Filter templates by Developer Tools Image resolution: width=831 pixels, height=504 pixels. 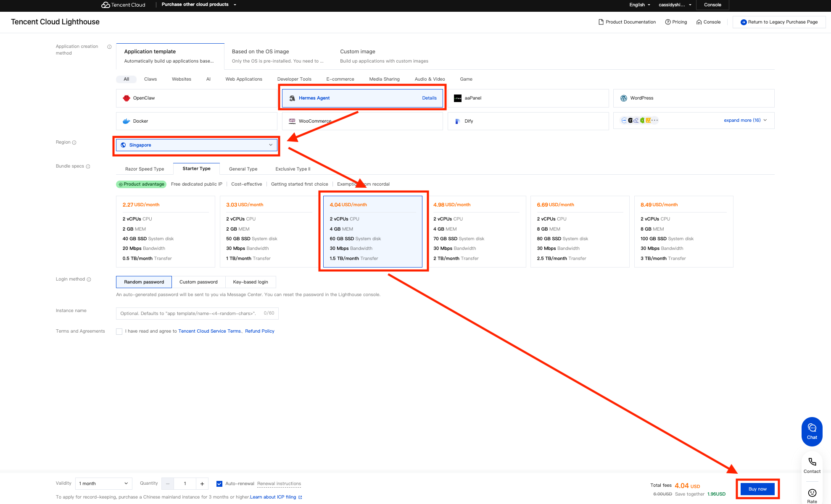point(294,79)
